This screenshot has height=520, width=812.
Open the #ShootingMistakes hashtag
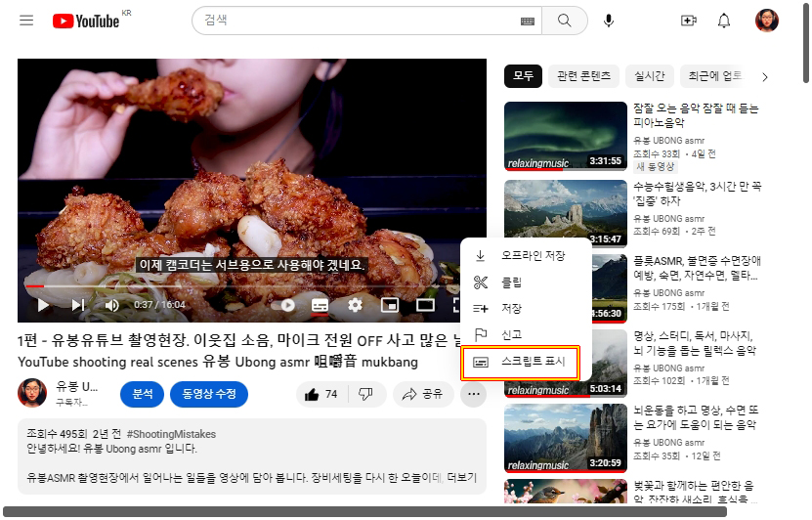pos(171,434)
